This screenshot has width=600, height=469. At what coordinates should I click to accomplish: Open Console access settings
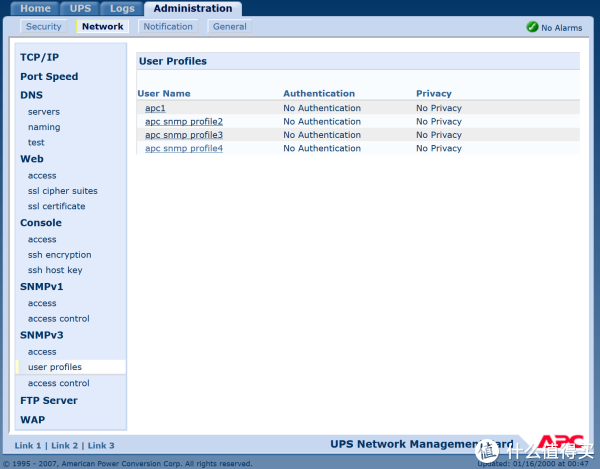[42, 239]
